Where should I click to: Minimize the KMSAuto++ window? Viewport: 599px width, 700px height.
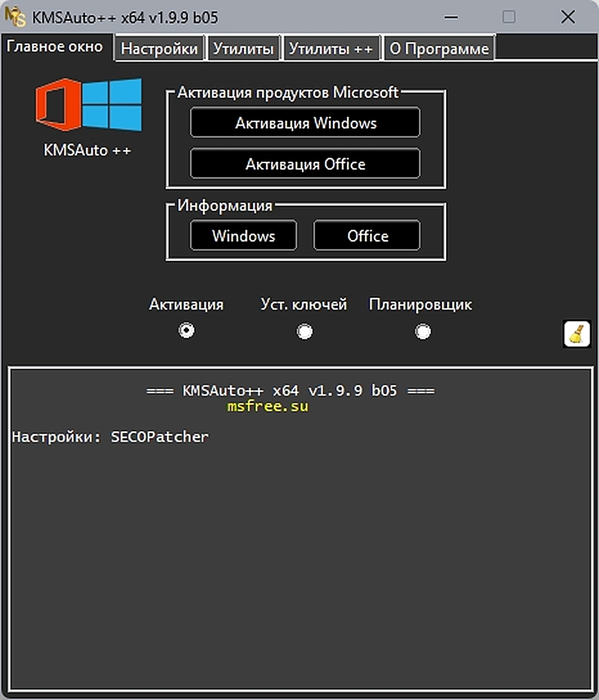point(451,17)
